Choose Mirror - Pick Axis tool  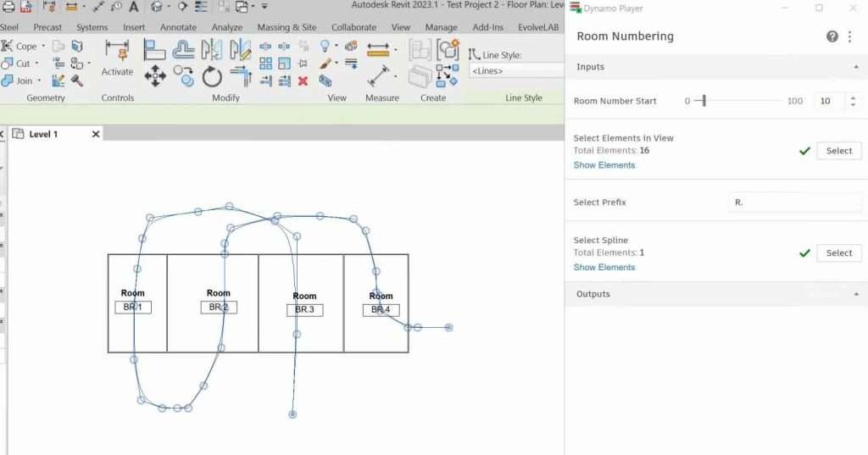tap(211, 49)
